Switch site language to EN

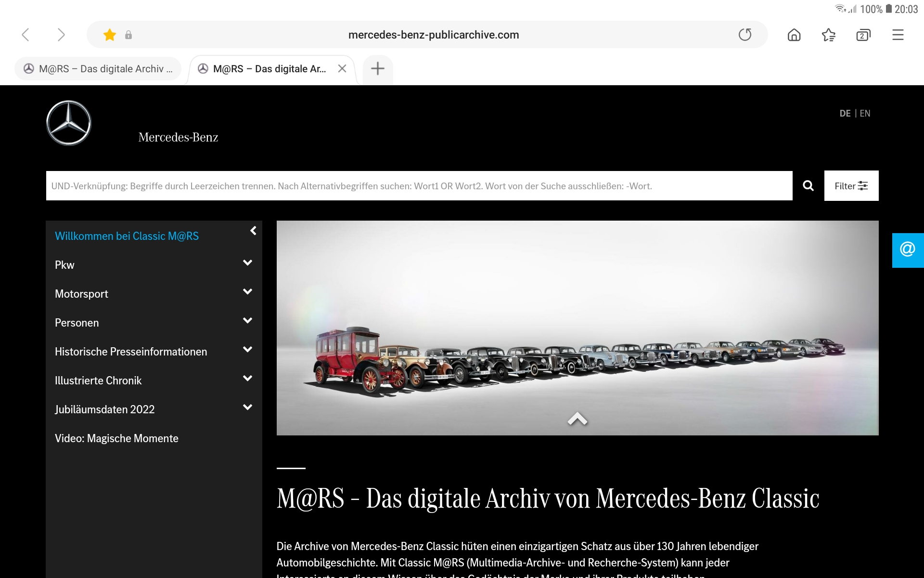865,114
